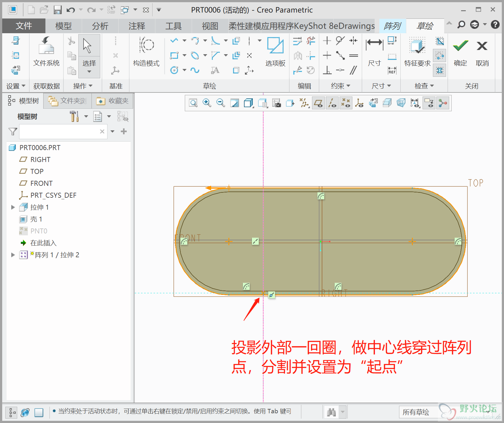Toggle Overlapping Geometry inspection
The image size is (504, 423).
(x=440, y=41)
